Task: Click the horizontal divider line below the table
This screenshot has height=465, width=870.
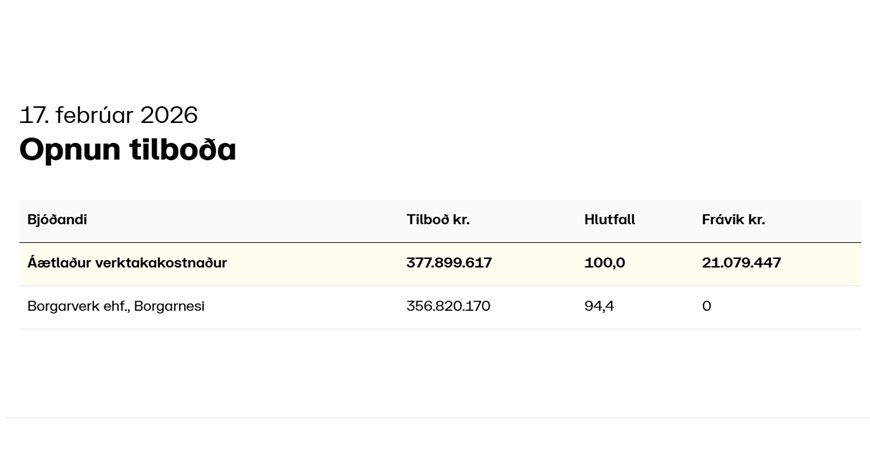Action: [437, 417]
